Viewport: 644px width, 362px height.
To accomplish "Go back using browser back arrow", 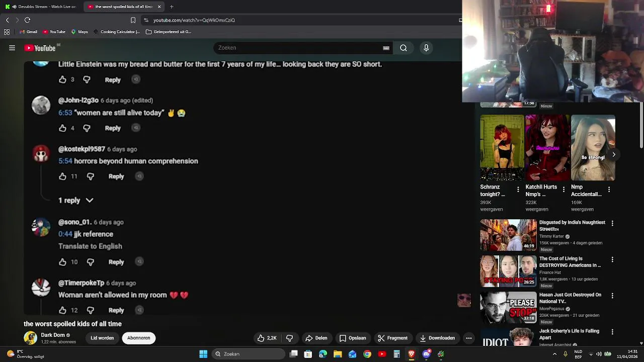I will (7, 20).
